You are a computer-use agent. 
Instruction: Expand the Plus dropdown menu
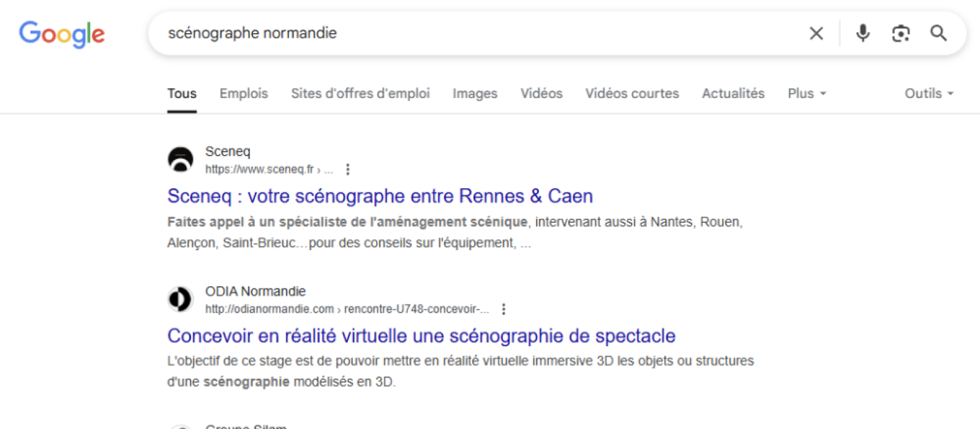(x=806, y=93)
